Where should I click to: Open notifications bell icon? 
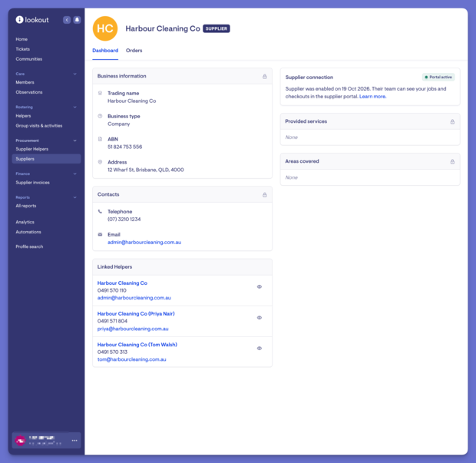(77, 20)
